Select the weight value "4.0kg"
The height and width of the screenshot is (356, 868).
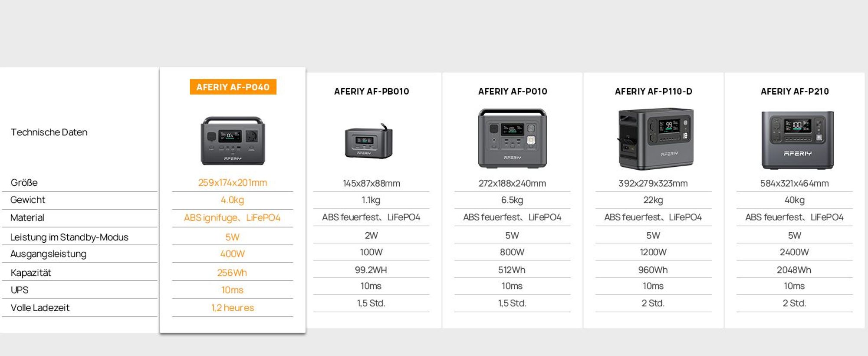click(233, 200)
